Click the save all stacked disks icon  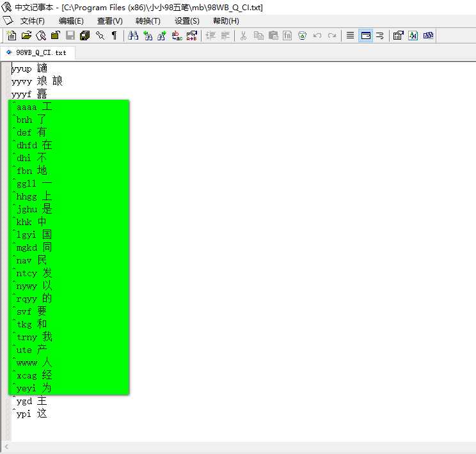pos(84,36)
